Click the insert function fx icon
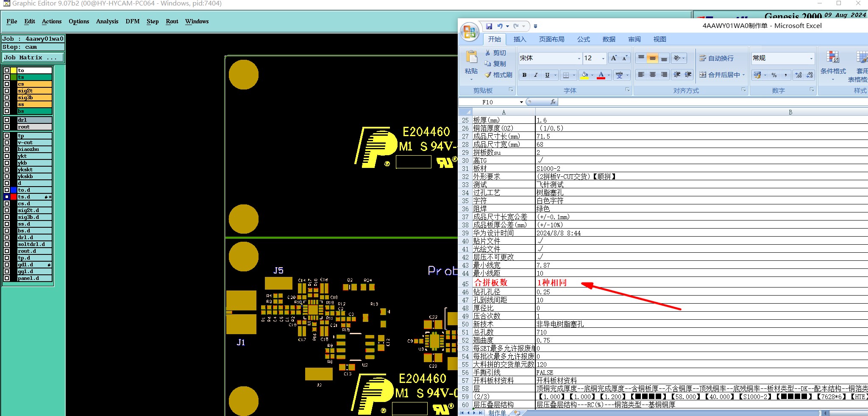The height and width of the screenshot is (416, 868). pyautogui.click(x=553, y=102)
